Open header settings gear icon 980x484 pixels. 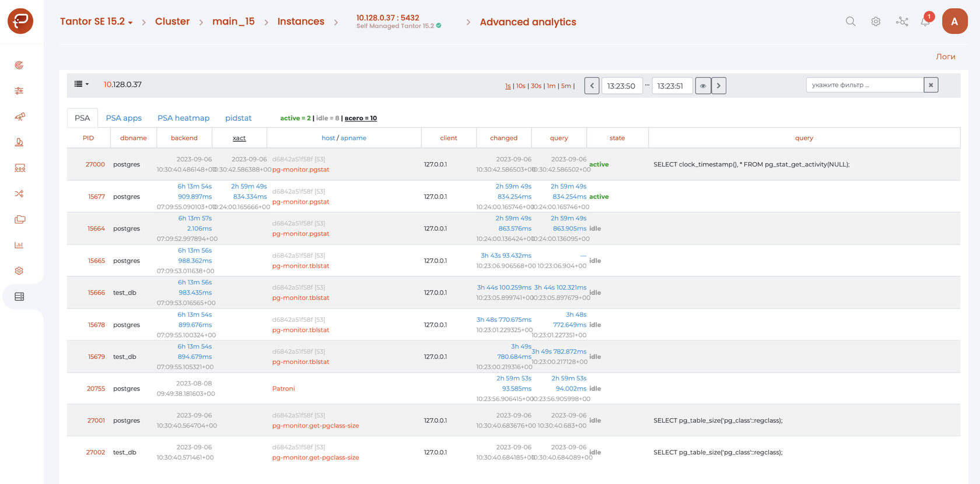(x=876, y=22)
